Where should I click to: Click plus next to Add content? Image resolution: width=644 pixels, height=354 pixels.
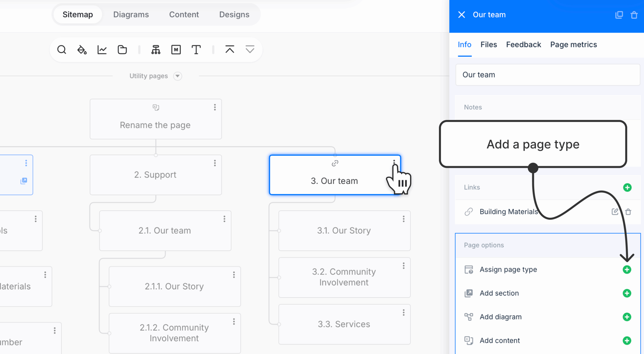(x=627, y=340)
